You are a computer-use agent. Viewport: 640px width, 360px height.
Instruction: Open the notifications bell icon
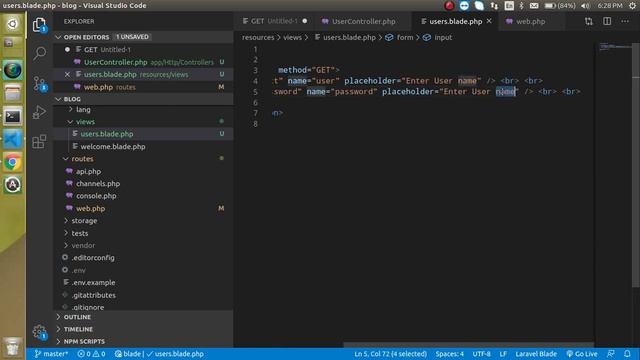(627, 354)
